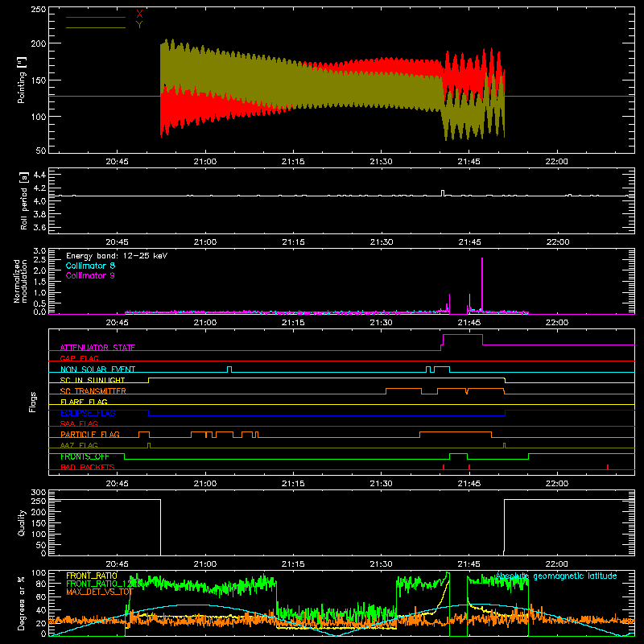
Task: Select the AAZ_FLAG label
Action: pyautogui.click(x=79, y=445)
